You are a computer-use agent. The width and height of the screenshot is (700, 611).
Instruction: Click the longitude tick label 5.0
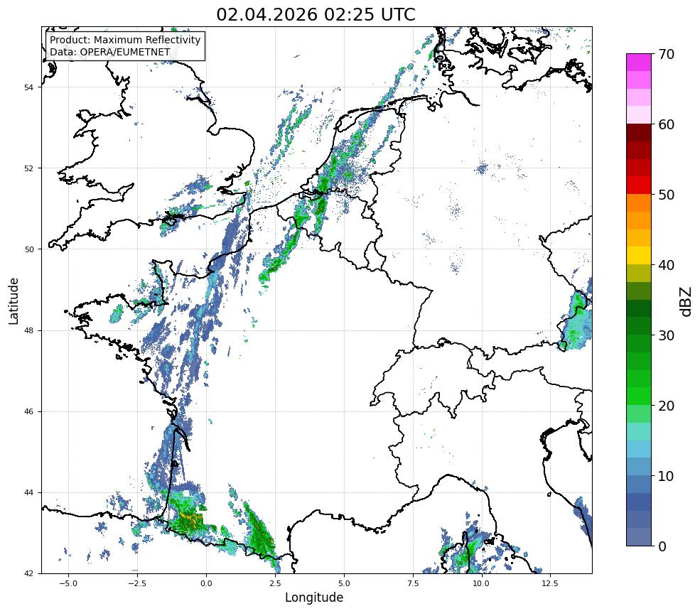(x=344, y=583)
